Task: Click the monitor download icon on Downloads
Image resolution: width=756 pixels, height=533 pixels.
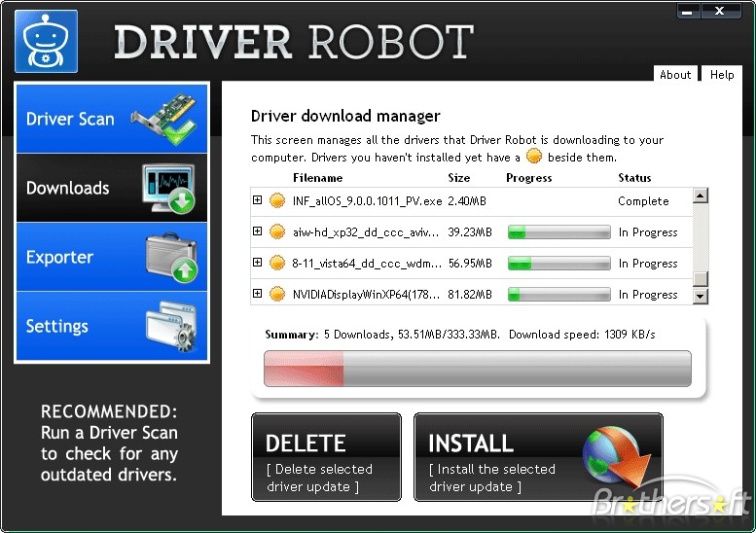Action: [x=168, y=189]
